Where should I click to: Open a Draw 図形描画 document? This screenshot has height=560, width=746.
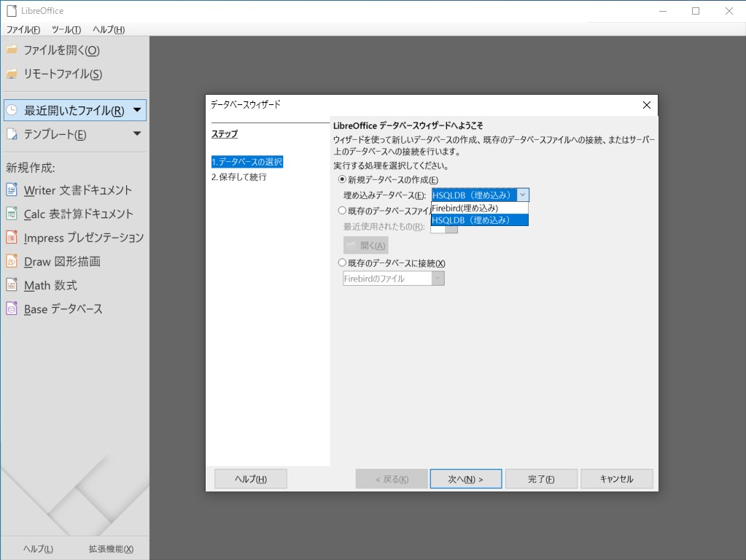coord(62,261)
